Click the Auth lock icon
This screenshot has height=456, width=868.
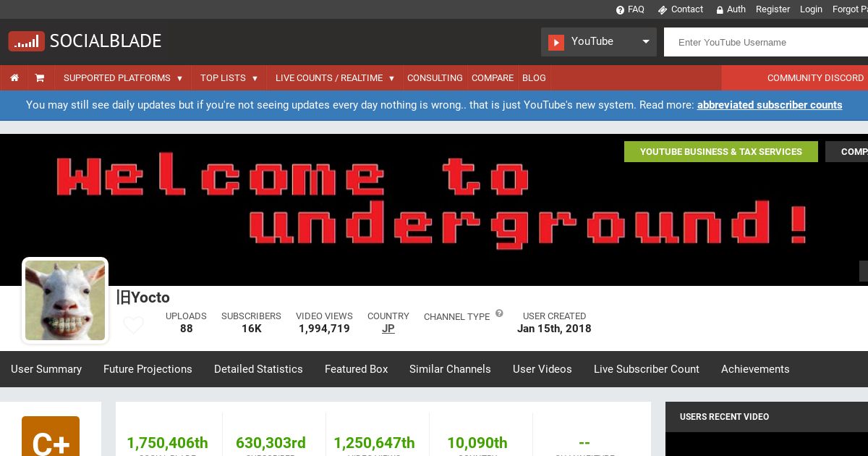pos(720,9)
